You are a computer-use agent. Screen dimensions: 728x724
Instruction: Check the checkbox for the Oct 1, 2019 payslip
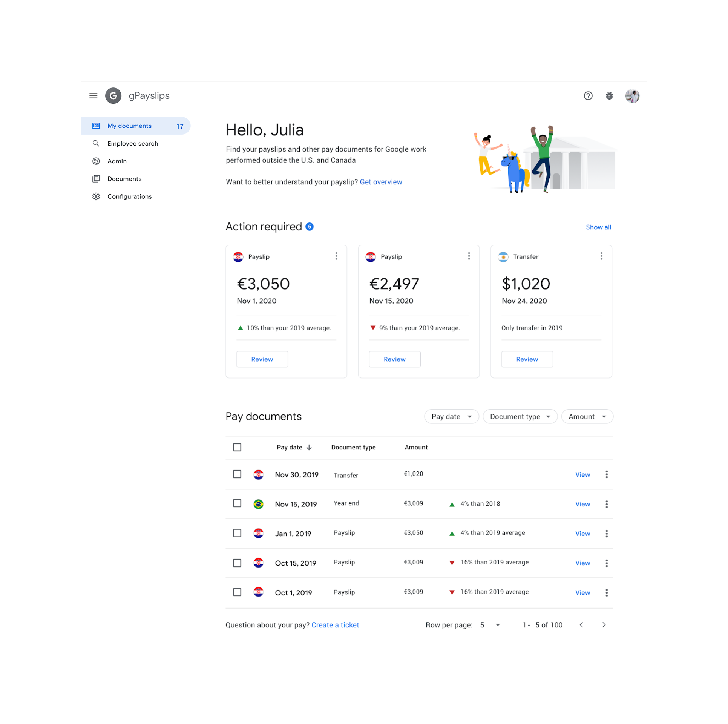[x=237, y=592]
